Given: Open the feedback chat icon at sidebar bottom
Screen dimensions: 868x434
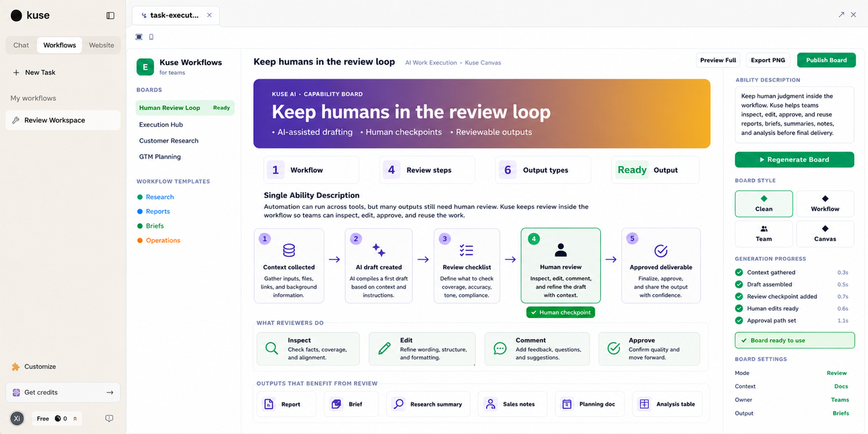Looking at the screenshot, I should click(x=109, y=418).
